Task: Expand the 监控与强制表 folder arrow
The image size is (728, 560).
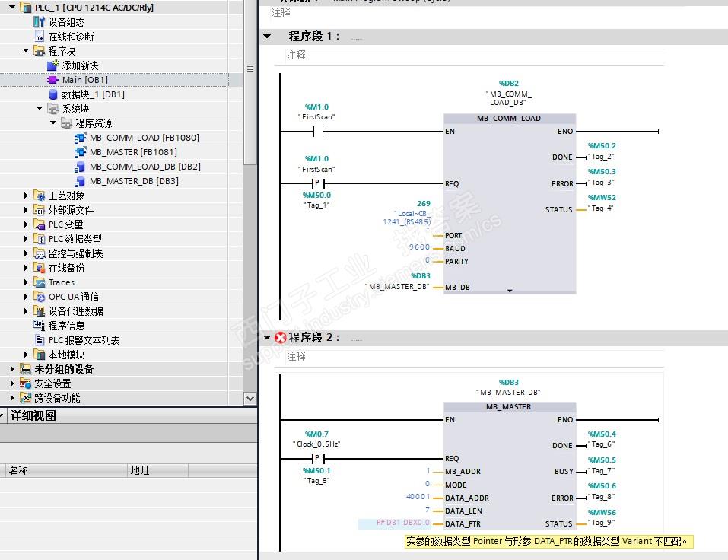Action: click(26, 253)
